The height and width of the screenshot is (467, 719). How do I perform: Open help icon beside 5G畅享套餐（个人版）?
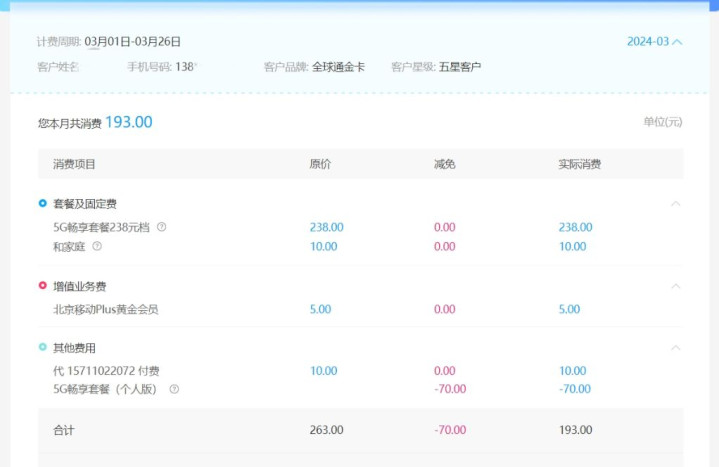(174, 389)
